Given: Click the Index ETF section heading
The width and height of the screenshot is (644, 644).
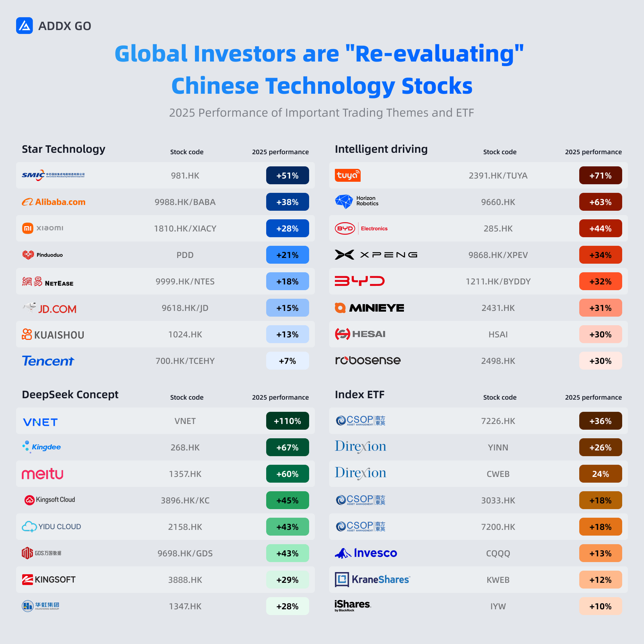Looking at the screenshot, I should tap(360, 395).
